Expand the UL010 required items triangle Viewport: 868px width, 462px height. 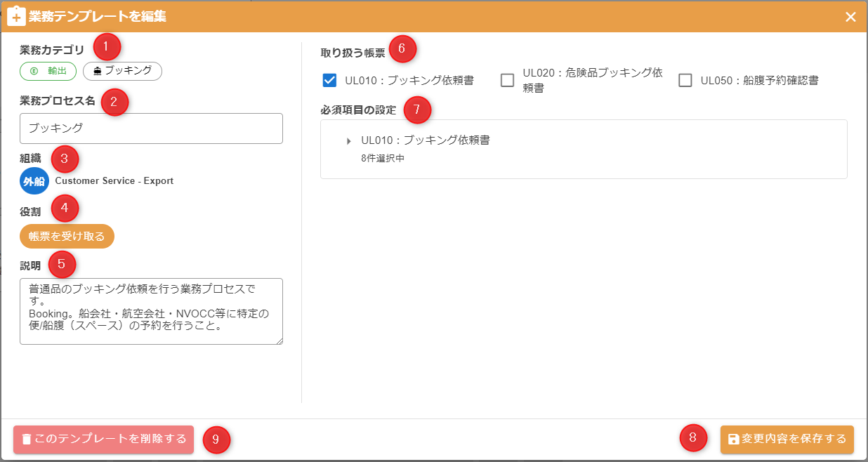click(x=349, y=141)
